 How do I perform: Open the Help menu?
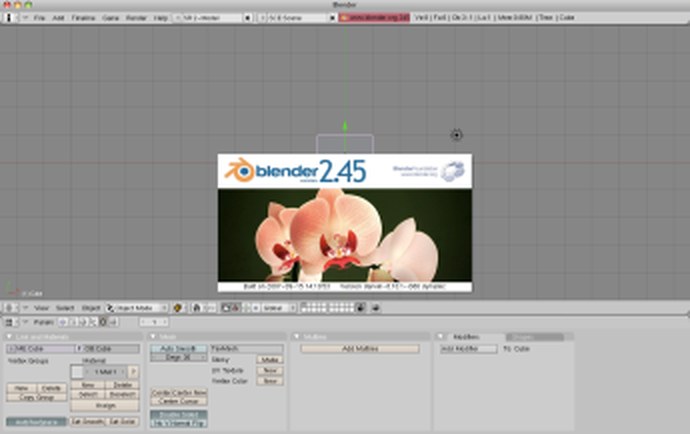pyautogui.click(x=160, y=18)
